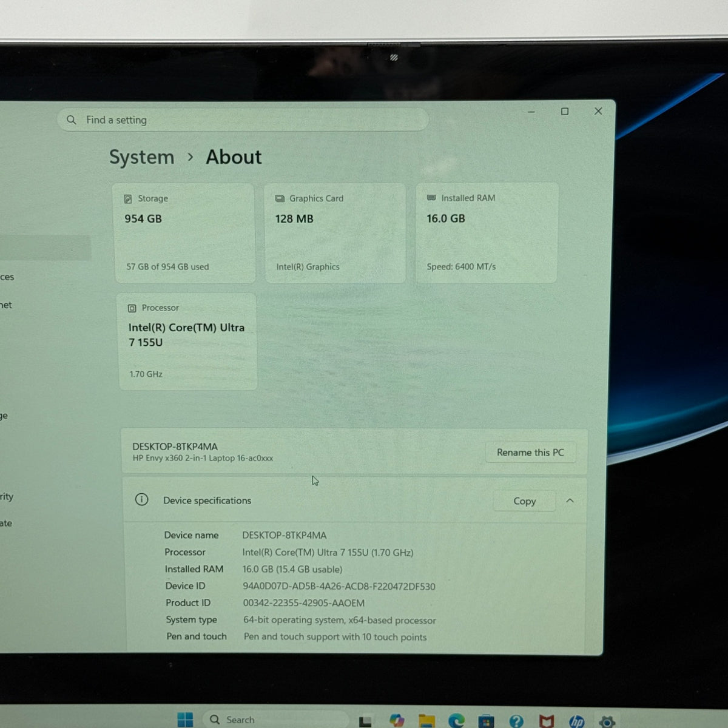This screenshot has width=728, height=728.
Task: Open the Storage card showing 954 GB
Action: tap(184, 233)
